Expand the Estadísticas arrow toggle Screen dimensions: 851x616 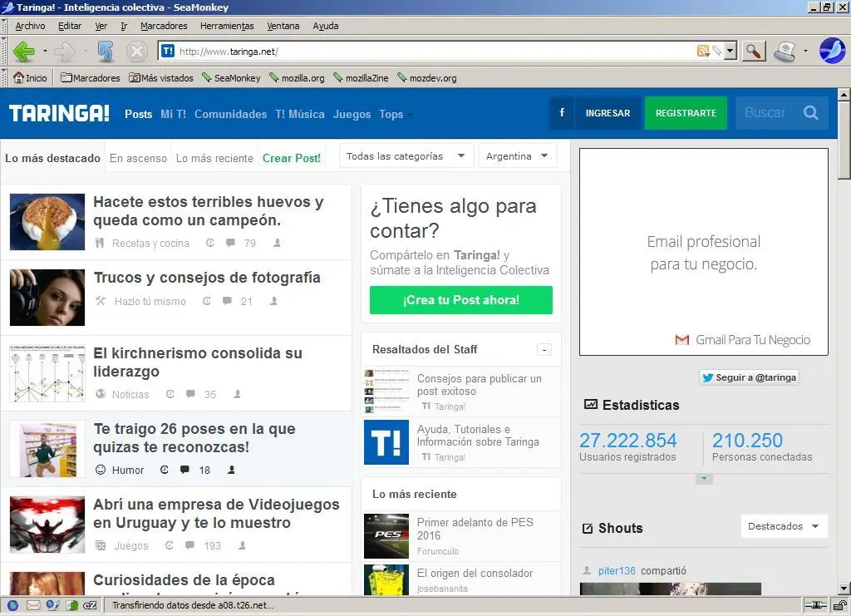click(704, 479)
